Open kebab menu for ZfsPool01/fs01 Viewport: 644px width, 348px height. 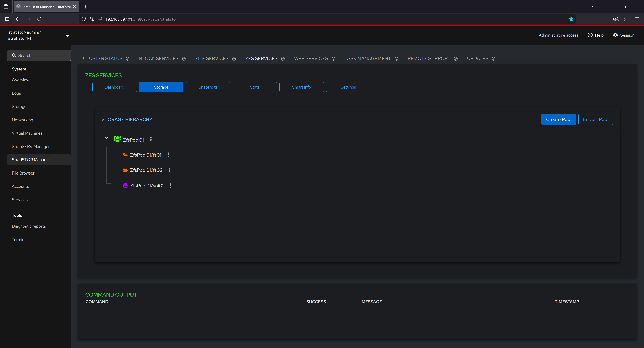click(168, 155)
